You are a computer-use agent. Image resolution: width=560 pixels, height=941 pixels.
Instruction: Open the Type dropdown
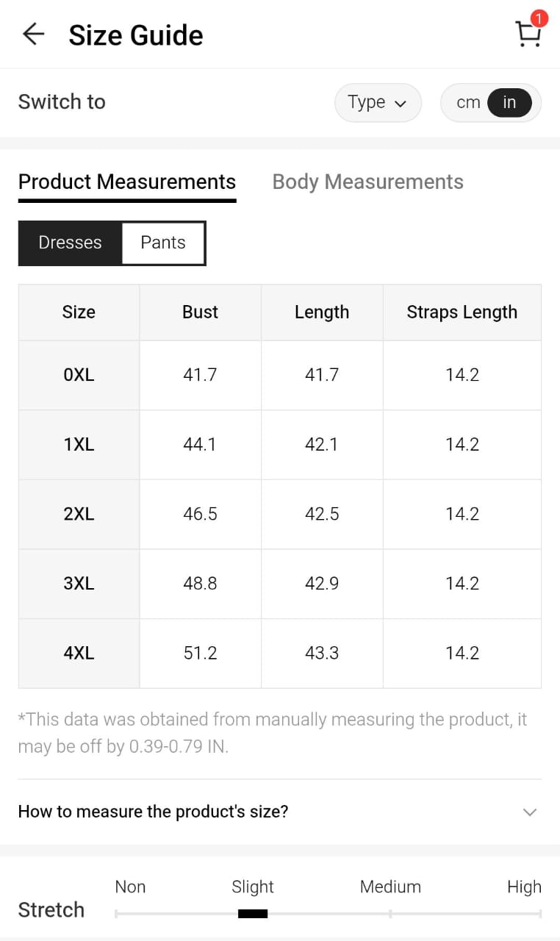click(377, 103)
